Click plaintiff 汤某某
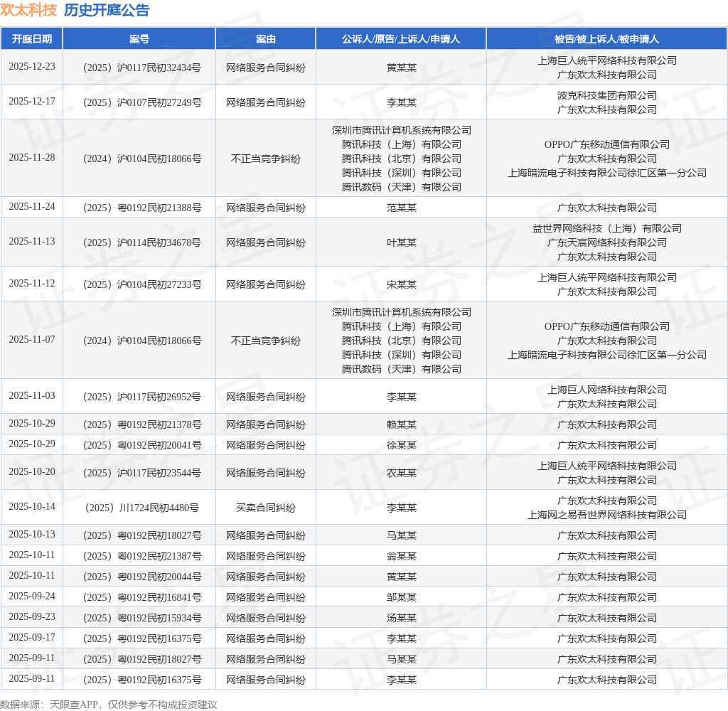 pyautogui.click(x=402, y=618)
